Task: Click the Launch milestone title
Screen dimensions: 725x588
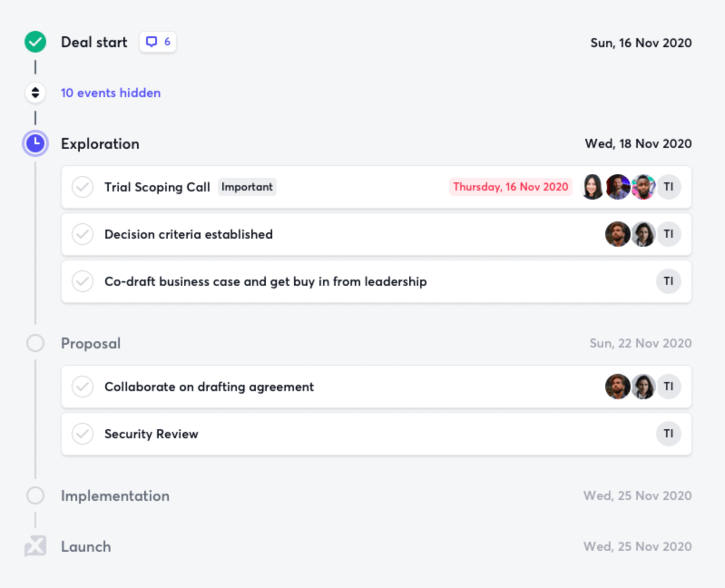Action: tap(86, 547)
